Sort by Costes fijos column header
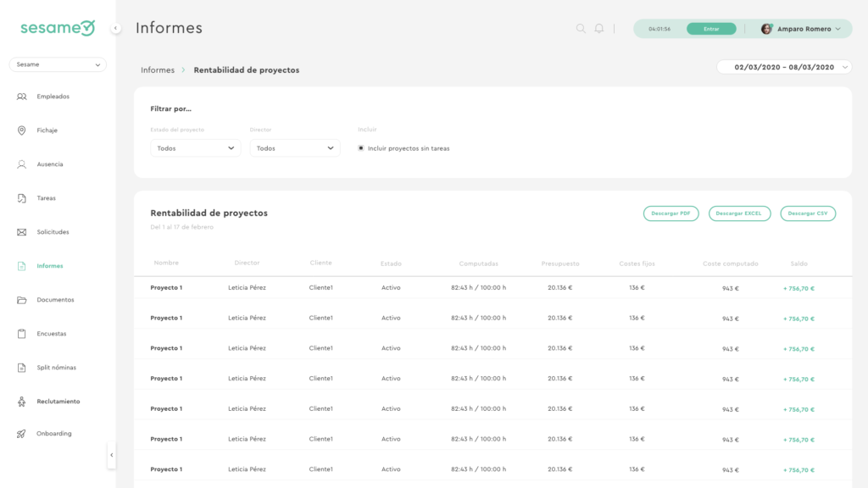 [637, 264]
